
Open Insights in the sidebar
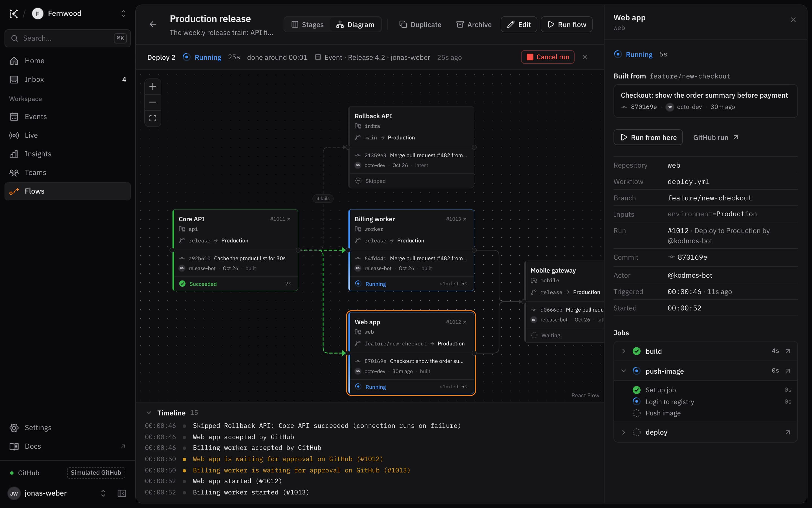click(67, 154)
